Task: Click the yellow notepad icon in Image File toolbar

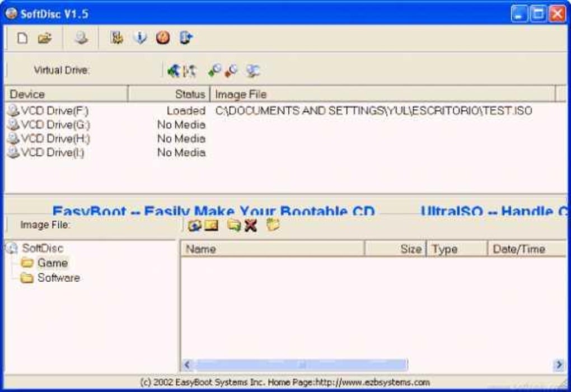Action: [273, 225]
